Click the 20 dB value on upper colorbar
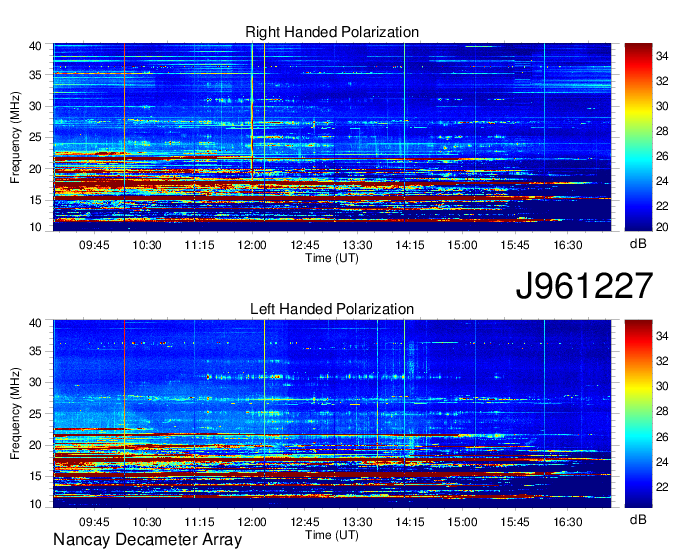The image size is (680, 552). tap(662, 226)
